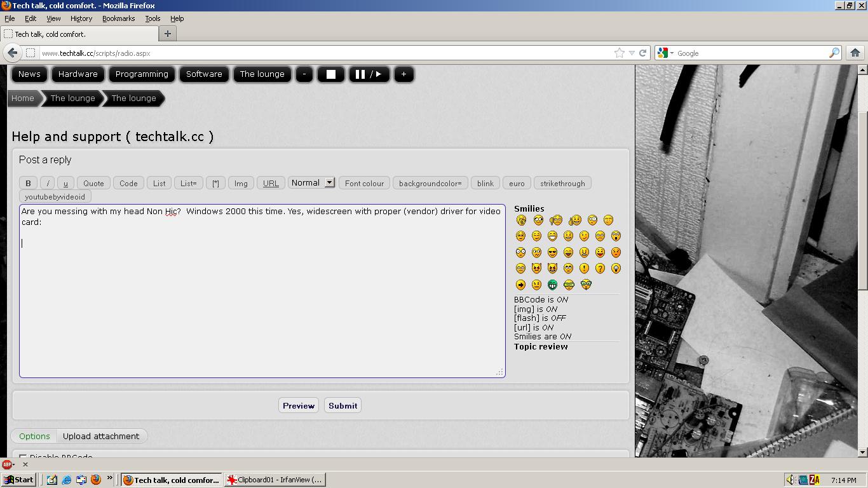868x488 pixels.
Task: Click the Show Desktop quick launch icon
Action: [x=51, y=480]
